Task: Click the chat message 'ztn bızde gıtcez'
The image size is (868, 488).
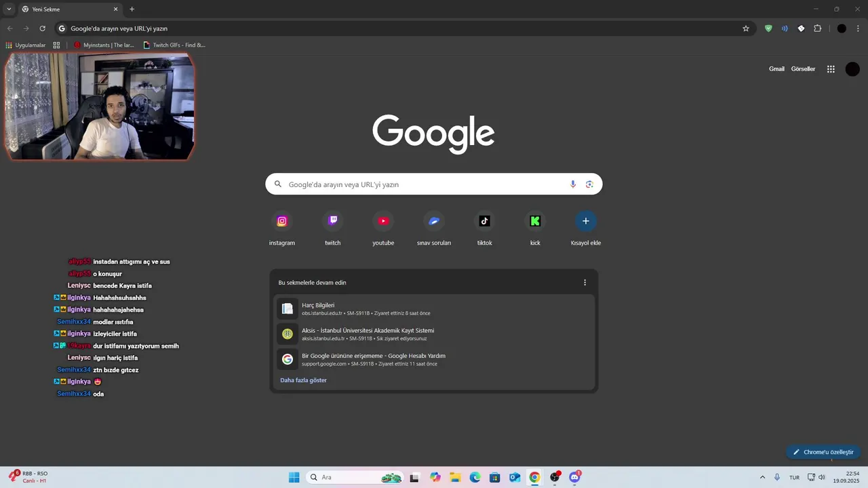Action: click(116, 370)
